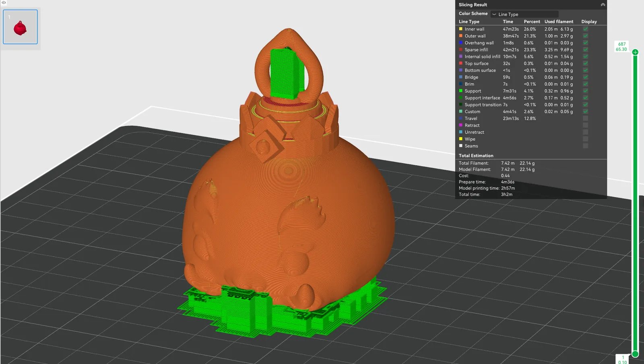Hide Brim lines via checkbox
This screenshot has width=644, height=364.
point(586,84)
